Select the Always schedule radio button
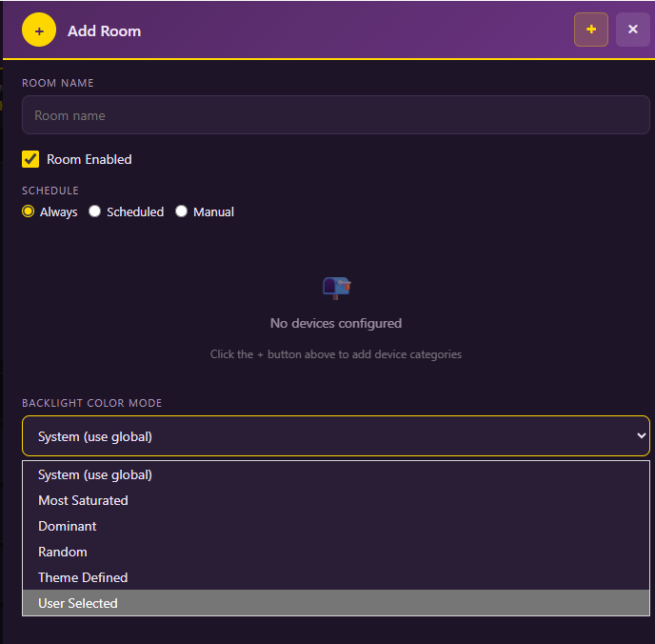The image size is (655, 644). point(28,211)
